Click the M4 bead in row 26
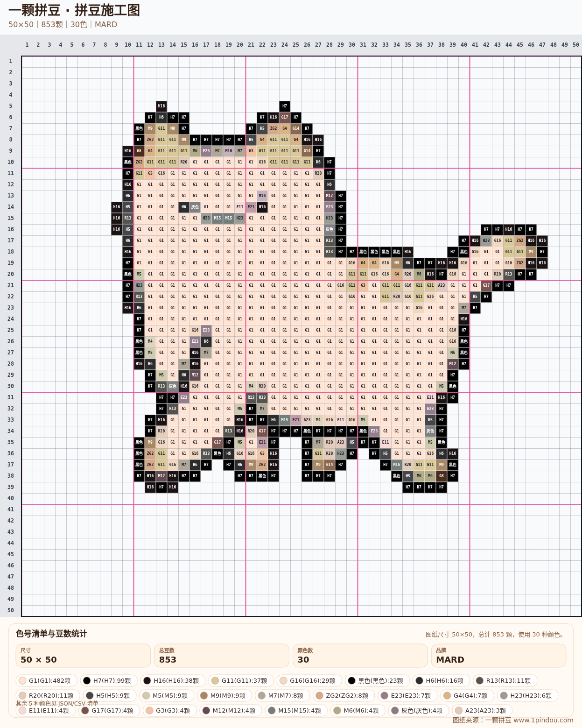Image resolution: width=582 pixels, height=728 pixels. (150, 341)
